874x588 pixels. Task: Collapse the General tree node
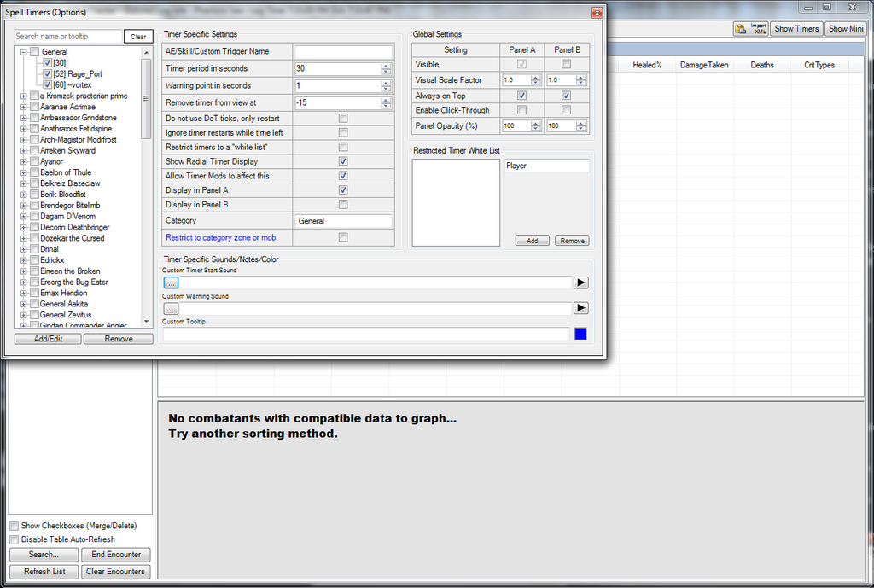(x=24, y=52)
